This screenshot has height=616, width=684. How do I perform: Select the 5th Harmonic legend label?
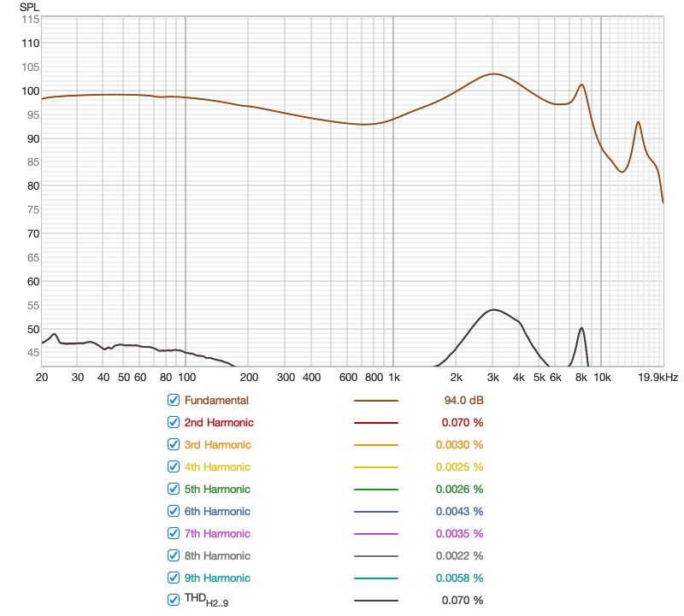point(217,490)
